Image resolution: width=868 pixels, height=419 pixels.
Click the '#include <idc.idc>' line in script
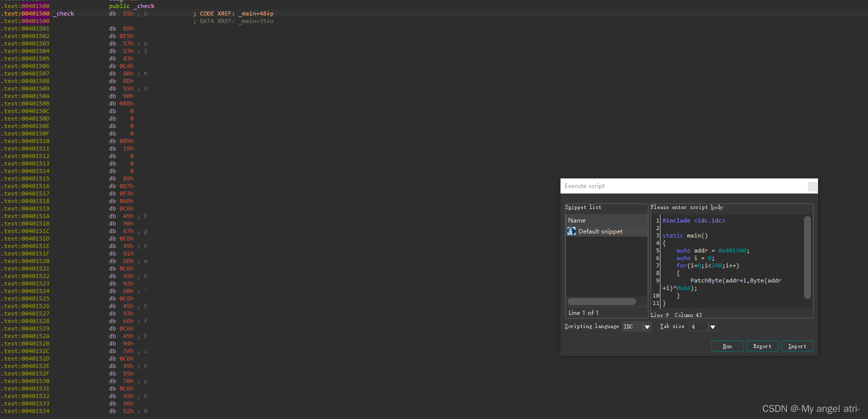(693, 220)
